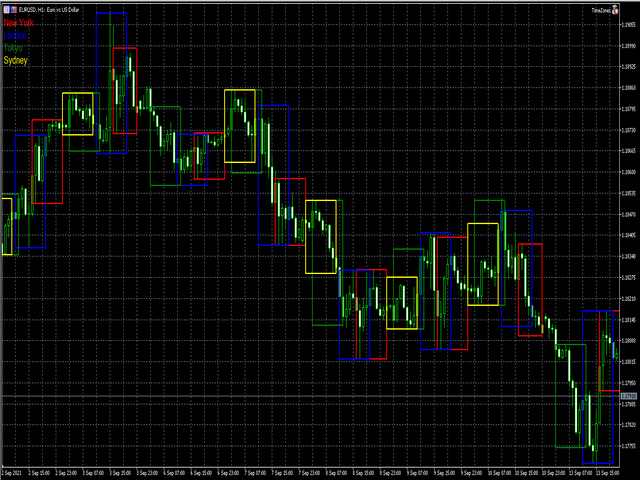
Task: Click the '7 Sep 23:00' time axis label
Action: tap(309, 473)
